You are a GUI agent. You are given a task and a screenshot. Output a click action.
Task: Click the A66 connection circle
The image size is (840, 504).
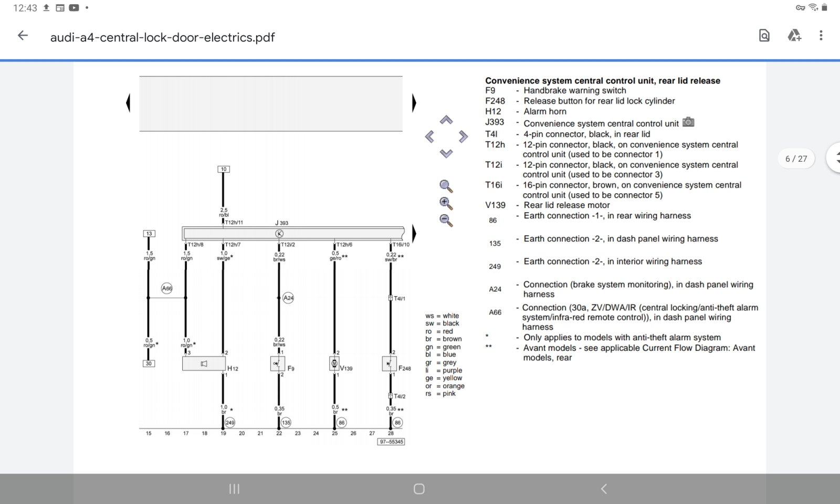point(167,288)
